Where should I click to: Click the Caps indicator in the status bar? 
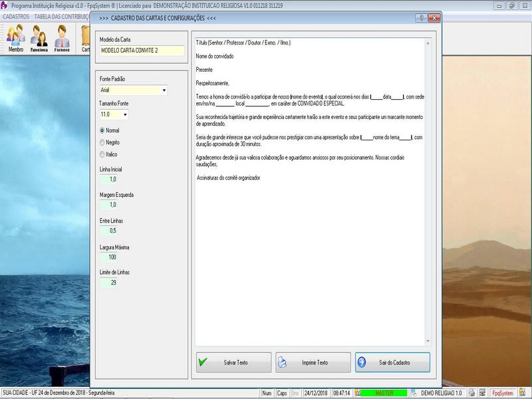(281, 393)
